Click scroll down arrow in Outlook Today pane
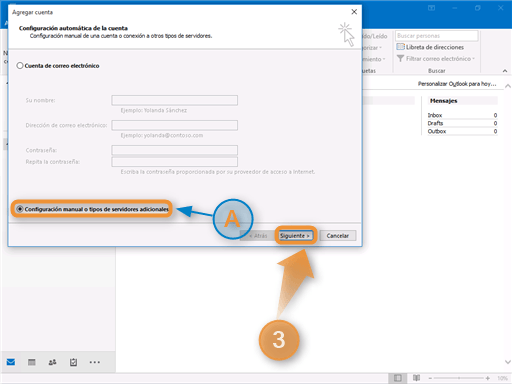512x384 pixels. (508, 362)
